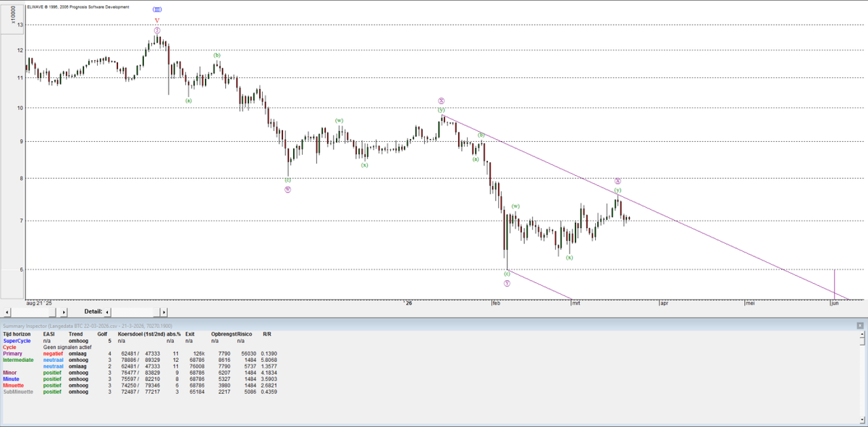Click the Summary Inspector scroll up arrow
This screenshot has height=427, width=868.
click(861, 334)
